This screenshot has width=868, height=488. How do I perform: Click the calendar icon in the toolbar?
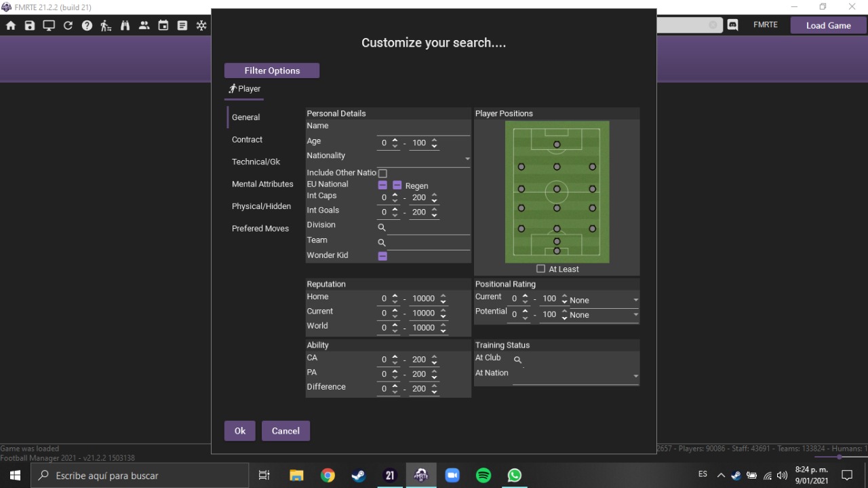[x=163, y=26]
